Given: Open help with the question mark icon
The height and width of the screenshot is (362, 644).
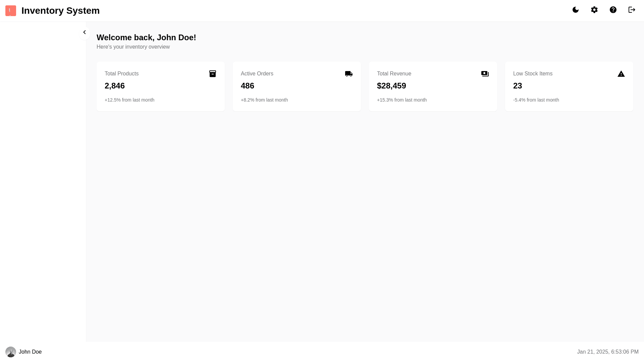Looking at the screenshot, I should pos(613,10).
